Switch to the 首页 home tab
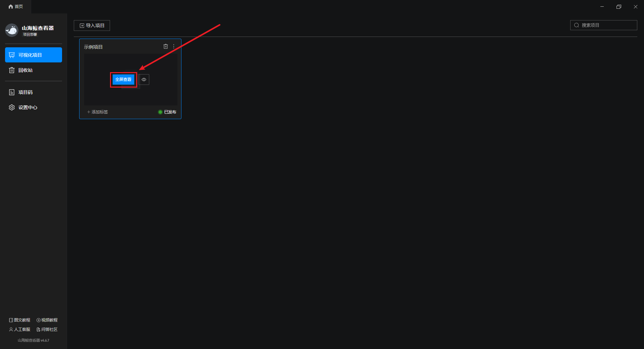This screenshot has width=644, height=349. click(16, 7)
